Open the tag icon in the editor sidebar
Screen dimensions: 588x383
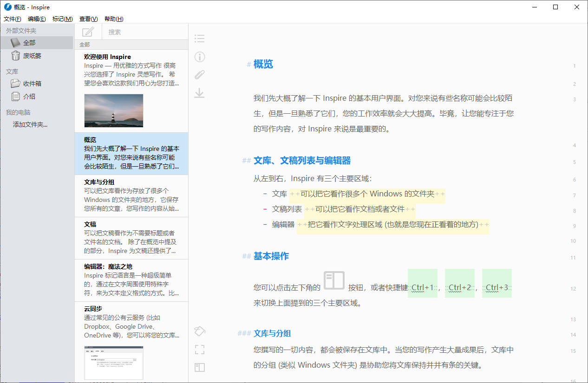tap(200, 331)
